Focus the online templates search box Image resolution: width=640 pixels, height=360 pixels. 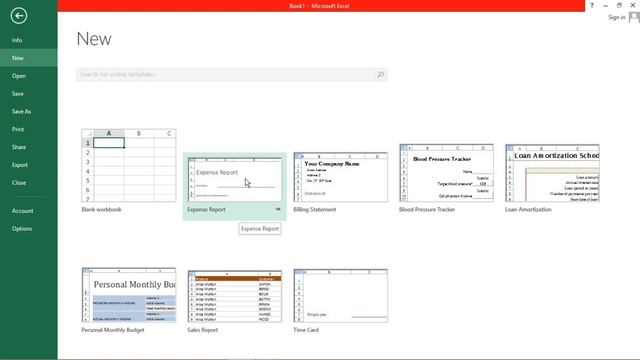pyautogui.click(x=231, y=75)
